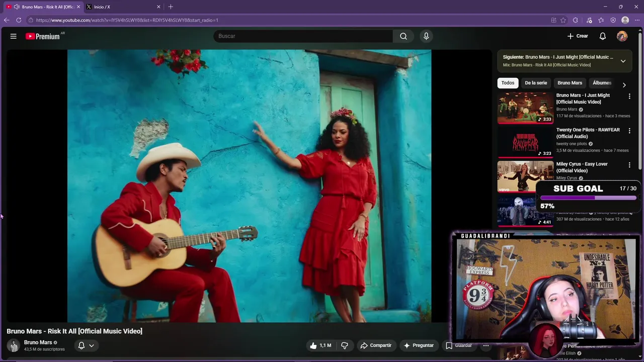Screen dimensions: 644x362
Task: Open subscription notification bell dropdown
Action: tap(86, 345)
